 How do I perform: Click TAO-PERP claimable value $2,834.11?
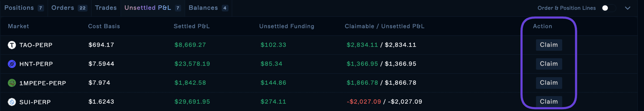tap(362, 45)
